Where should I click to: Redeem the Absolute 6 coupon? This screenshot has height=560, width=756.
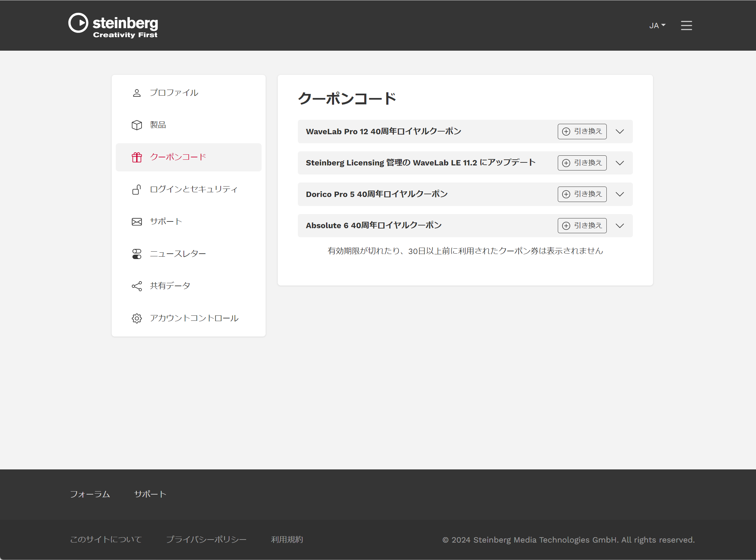(582, 226)
